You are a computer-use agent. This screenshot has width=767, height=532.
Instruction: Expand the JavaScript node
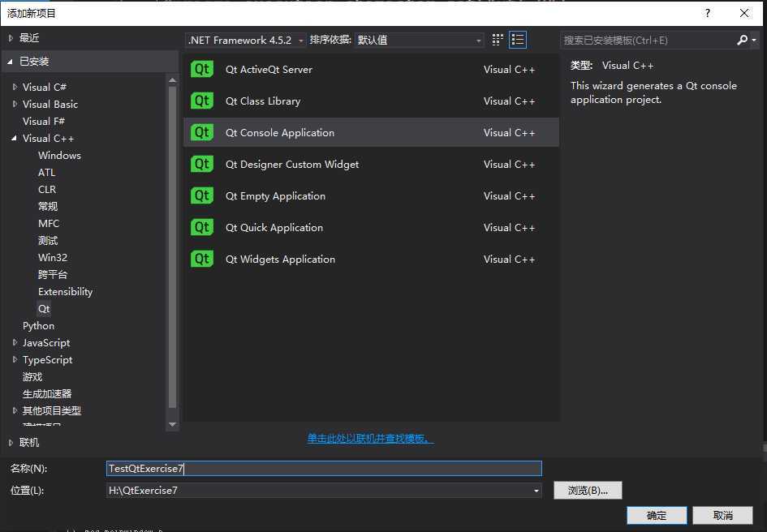15,342
